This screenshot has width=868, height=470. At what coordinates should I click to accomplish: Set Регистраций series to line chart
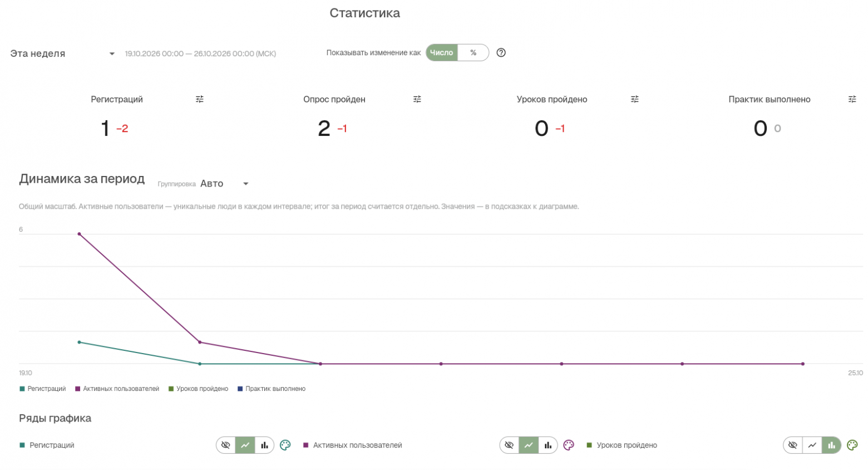pyautogui.click(x=245, y=445)
